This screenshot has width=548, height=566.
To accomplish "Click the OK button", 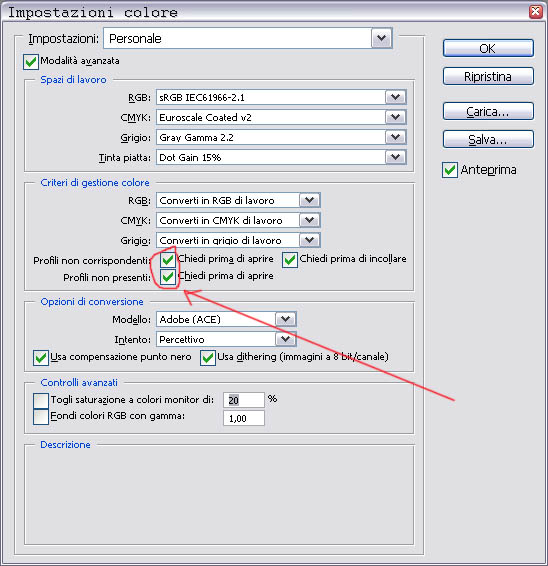I will coord(488,48).
